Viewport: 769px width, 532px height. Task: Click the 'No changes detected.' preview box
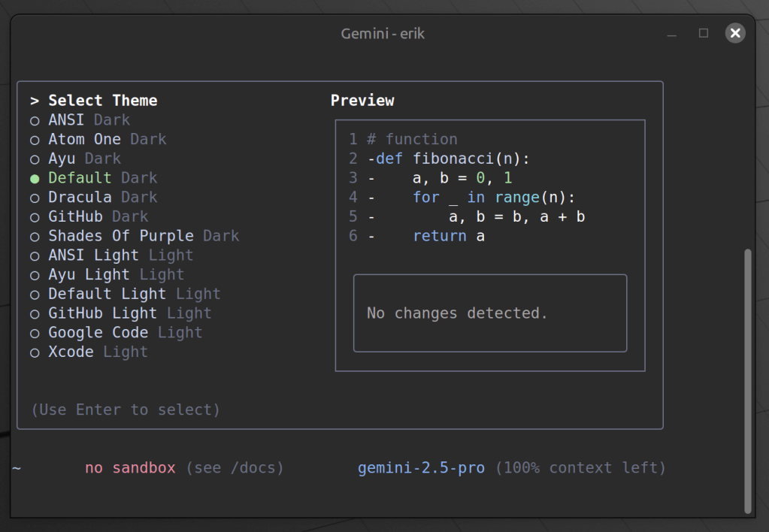pyautogui.click(x=490, y=313)
